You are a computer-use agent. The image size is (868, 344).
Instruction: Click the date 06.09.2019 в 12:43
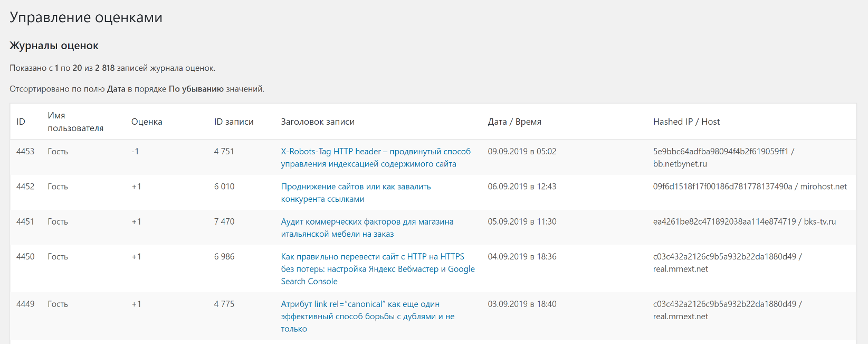pyautogui.click(x=521, y=187)
